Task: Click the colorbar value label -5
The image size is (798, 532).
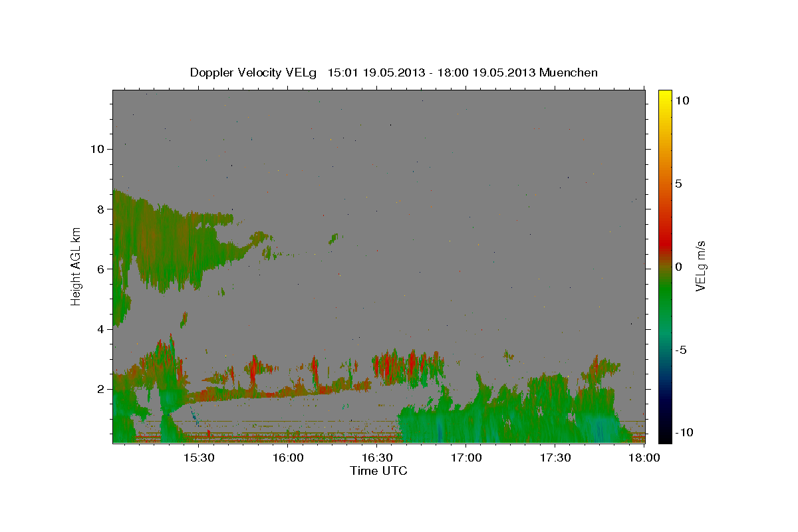Action: (680, 350)
